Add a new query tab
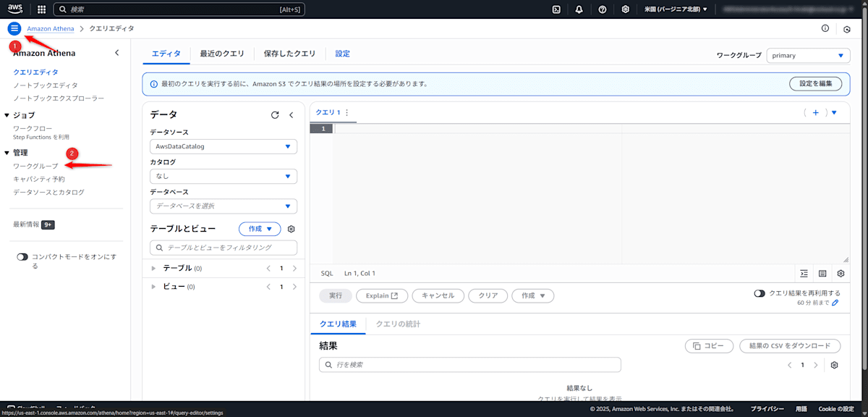 tap(815, 112)
